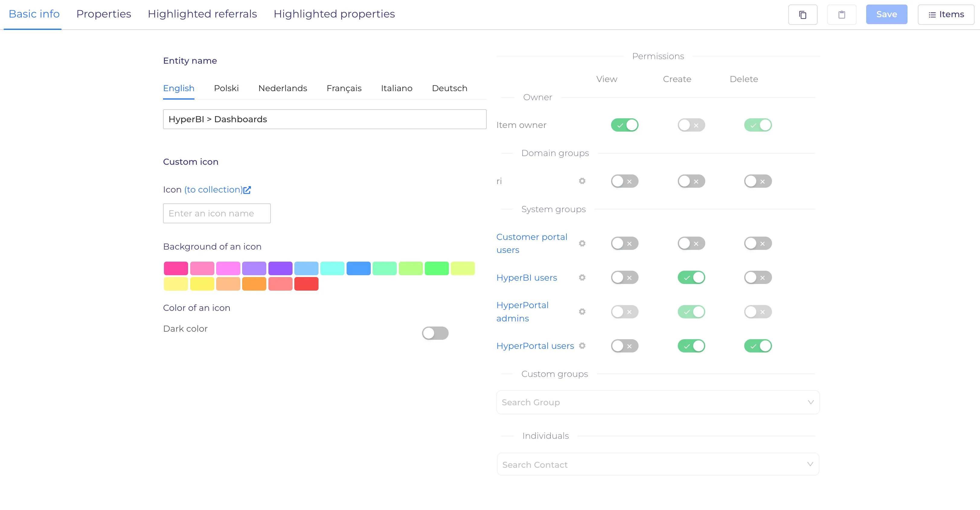This screenshot has width=980, height=510.
Task: Disable Delete for HyperPortal users
Action: click(x=758, y=346)
